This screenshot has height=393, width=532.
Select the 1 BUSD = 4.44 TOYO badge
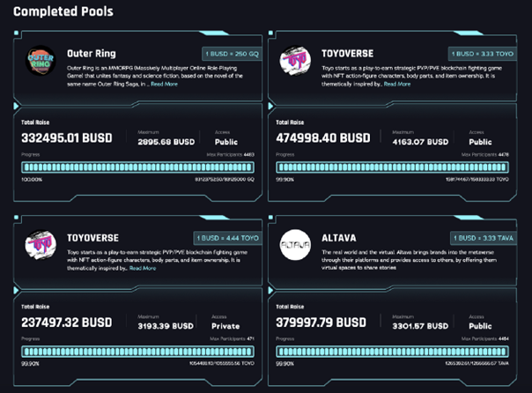pos(227,238)
